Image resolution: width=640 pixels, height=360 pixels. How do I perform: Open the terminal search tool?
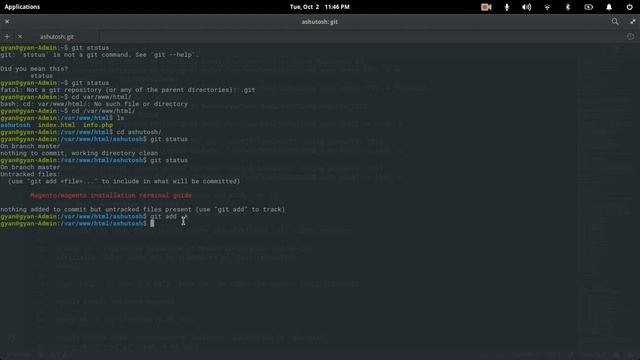click(615, 22)
